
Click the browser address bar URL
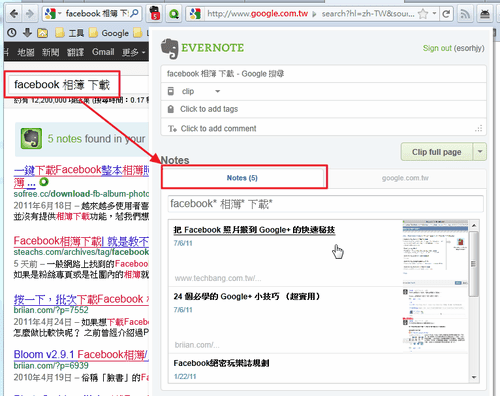[311, 14]
